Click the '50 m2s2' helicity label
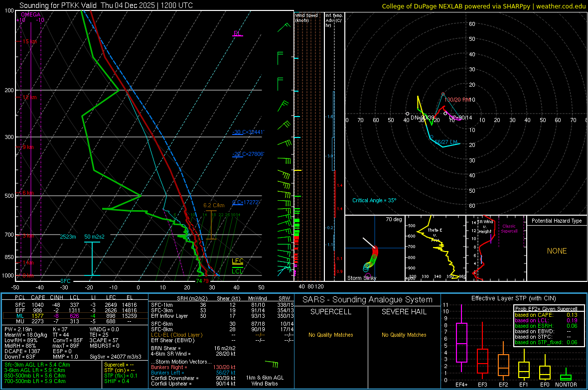The image size is (588, 390). tap(94, 237)
